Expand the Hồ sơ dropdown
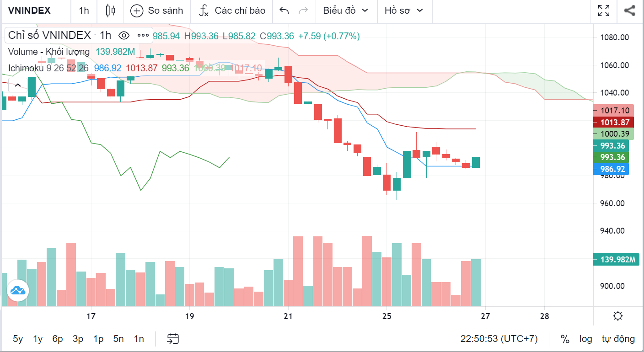 pos(404,11)
